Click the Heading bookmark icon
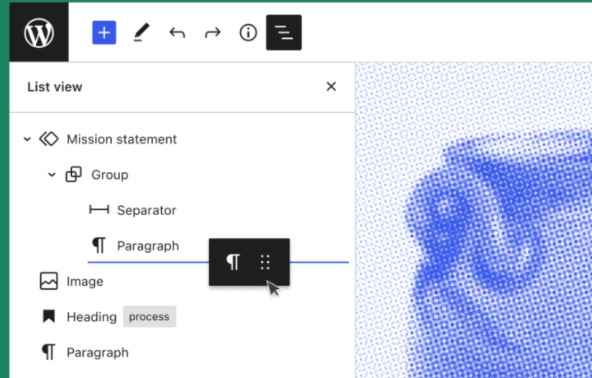 (x=49, y=316)
